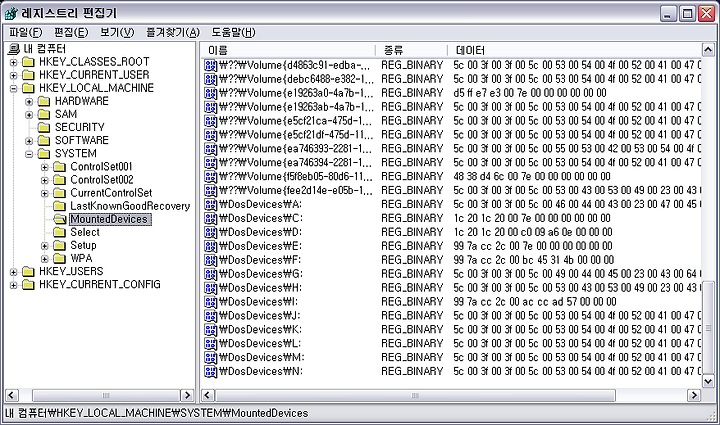Click binary value icon for \DosDevices\G:
Image resolution: width=720 pixels, height=425 pixels.
pyautogui.click(x=210, y=274)
